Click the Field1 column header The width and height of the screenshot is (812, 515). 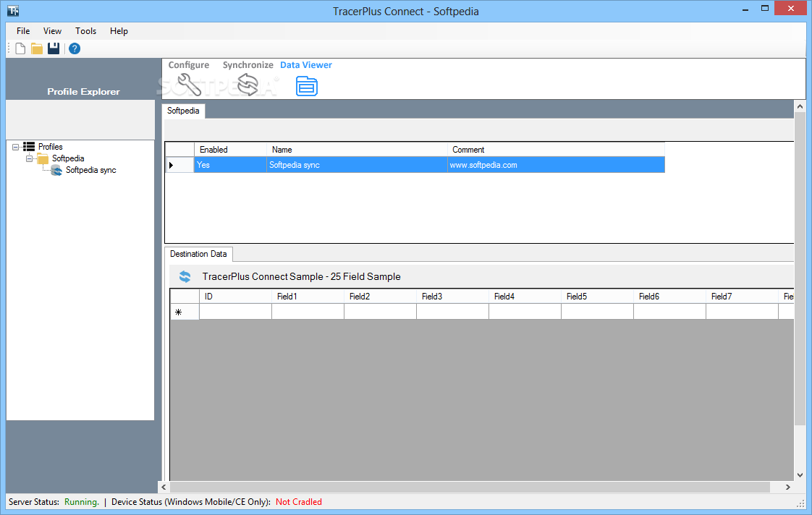click(x=308, y=297)
